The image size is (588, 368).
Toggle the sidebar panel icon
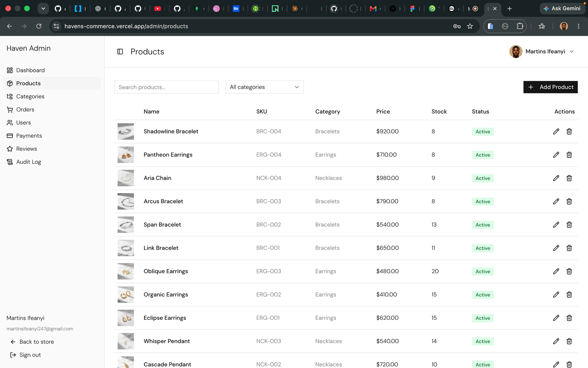click(120, 52)
